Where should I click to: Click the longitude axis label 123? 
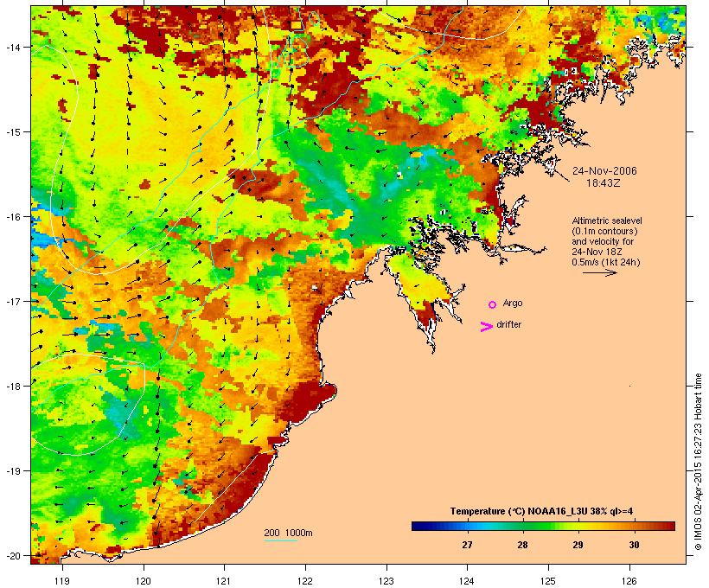(386, 581)
